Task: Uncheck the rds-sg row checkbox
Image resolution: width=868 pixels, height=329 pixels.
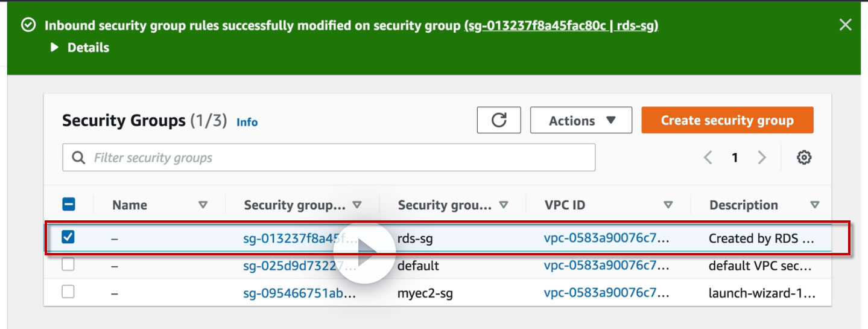Action: pyautogui.click(x=69, y=237)
